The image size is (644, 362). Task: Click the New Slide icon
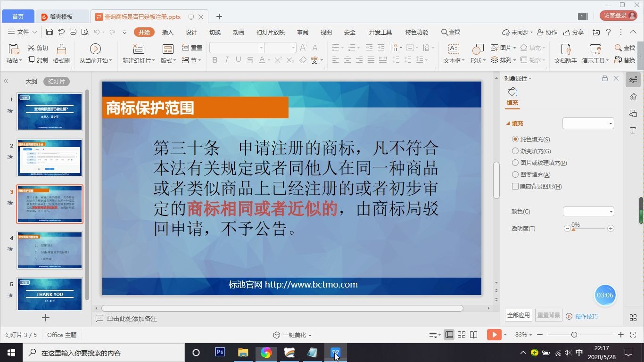138,49
